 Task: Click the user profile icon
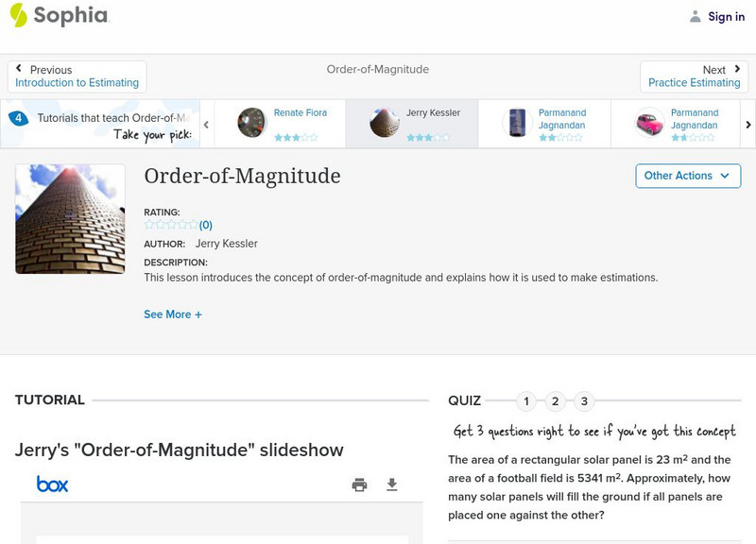(696, 16)
